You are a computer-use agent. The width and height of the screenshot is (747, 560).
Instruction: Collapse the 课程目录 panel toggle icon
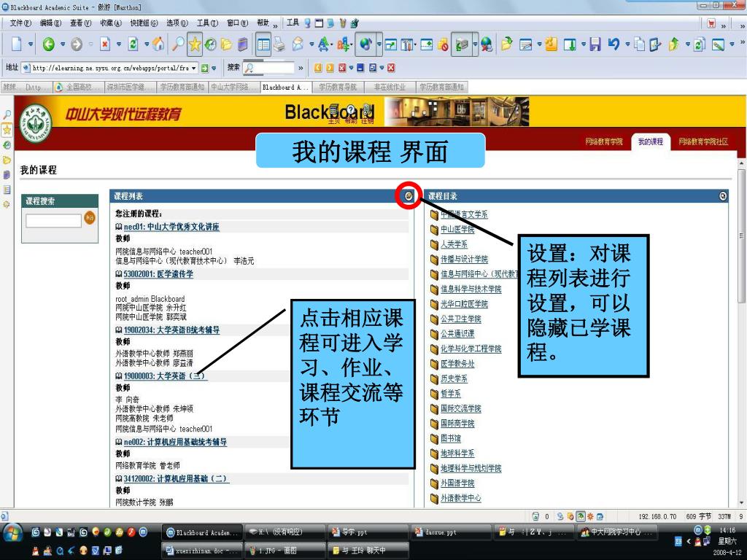click(723, 196)
